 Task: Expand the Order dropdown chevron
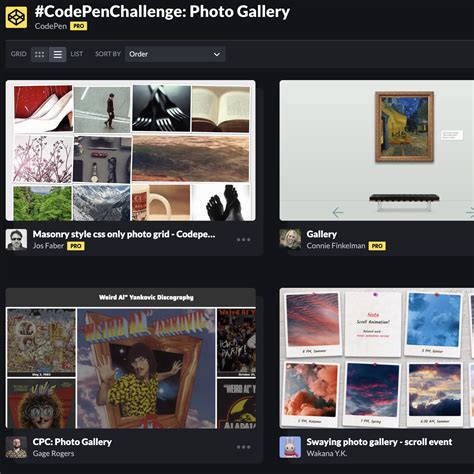point(217,54)
